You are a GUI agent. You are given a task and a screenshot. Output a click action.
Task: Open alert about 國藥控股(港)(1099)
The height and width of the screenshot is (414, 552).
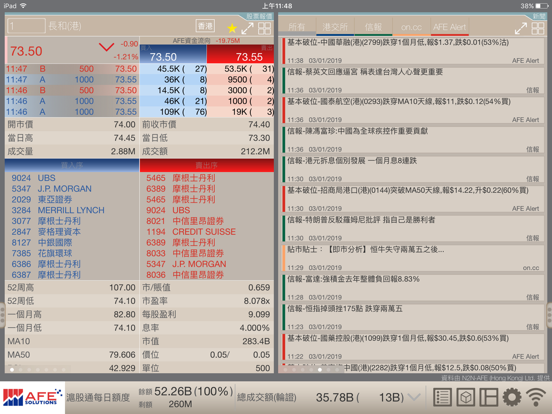[413, 347]
